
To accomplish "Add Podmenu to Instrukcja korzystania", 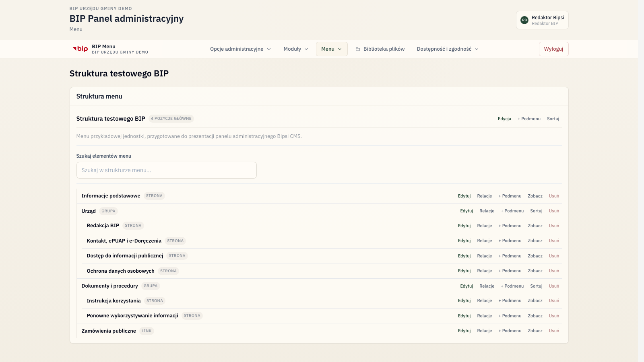I will click(x=510, y=300).
